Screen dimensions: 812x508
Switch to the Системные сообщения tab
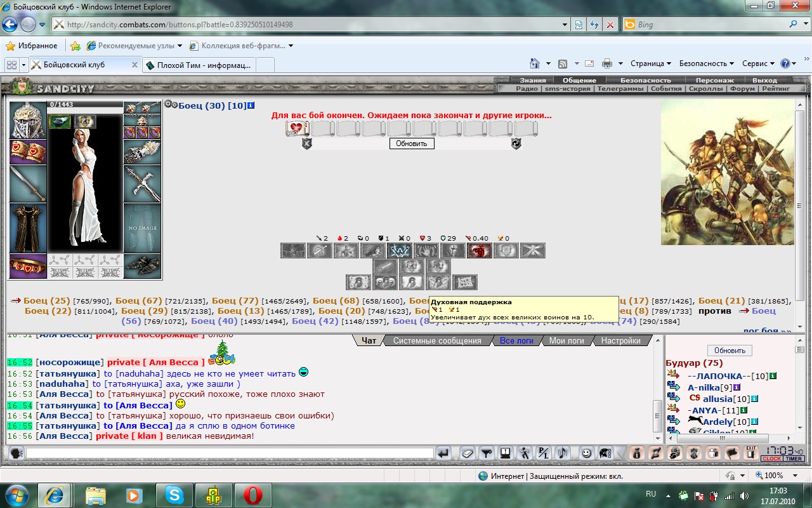(x=437, y=341)
